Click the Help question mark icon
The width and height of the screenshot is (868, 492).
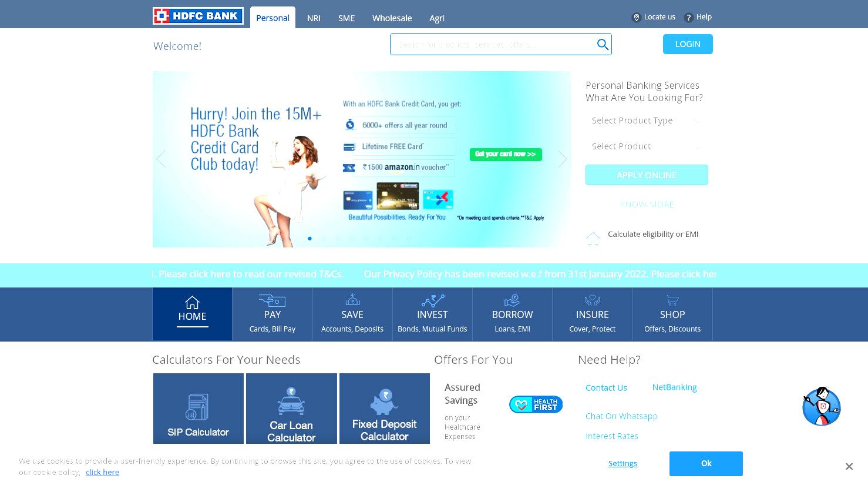pyautogui.click(x=689, y=18)
